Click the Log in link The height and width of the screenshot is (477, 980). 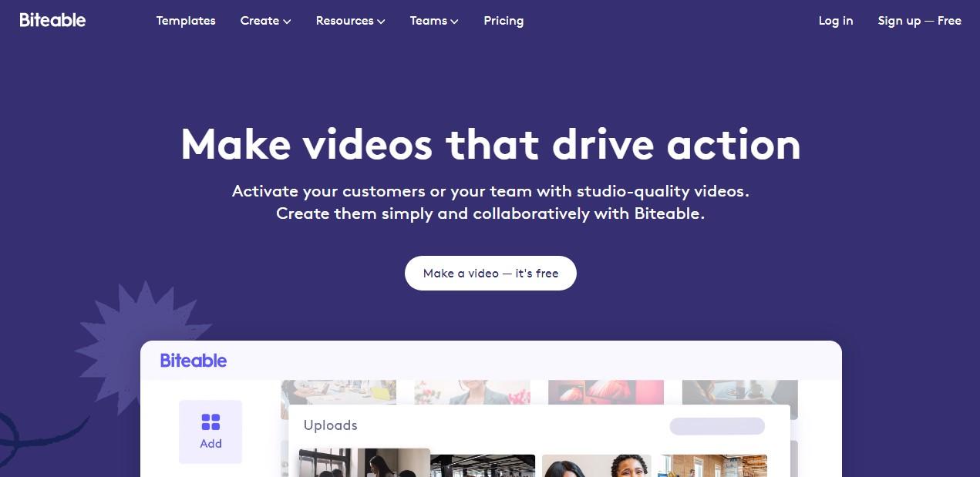tap(836, 21)
